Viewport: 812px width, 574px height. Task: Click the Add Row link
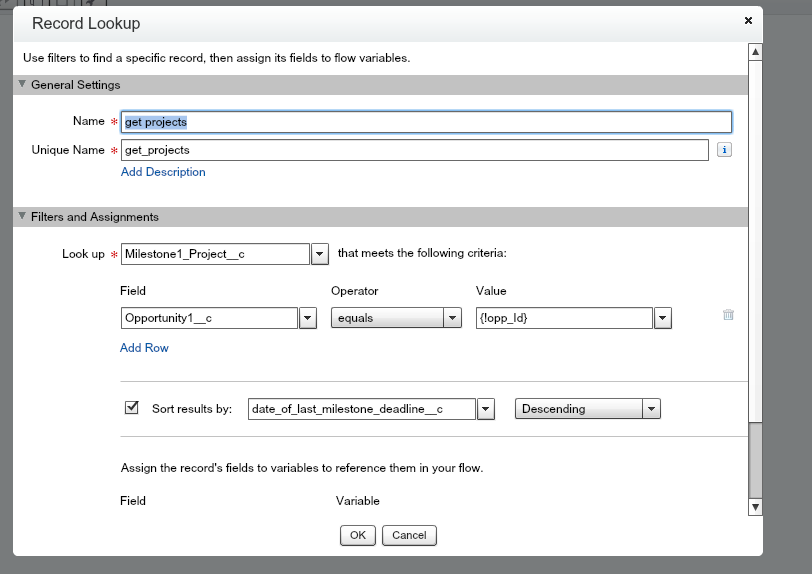(x=144, y=348)
